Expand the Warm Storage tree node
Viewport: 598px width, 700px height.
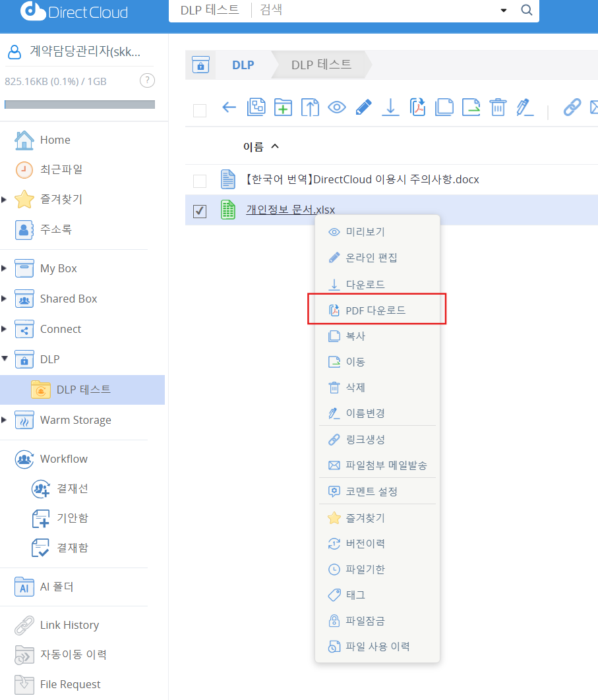click(x=4, y=420)
